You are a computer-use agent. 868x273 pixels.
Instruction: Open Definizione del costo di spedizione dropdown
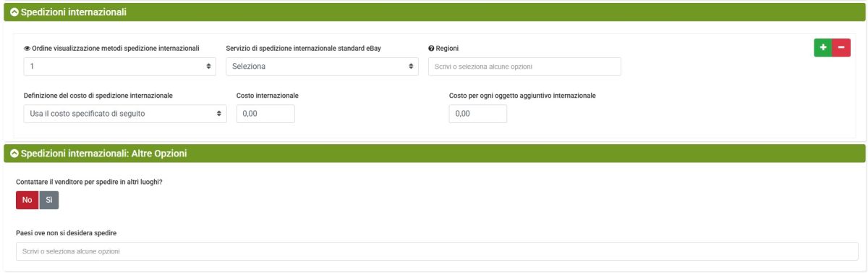pyautogui.click(x=125, y=114)
